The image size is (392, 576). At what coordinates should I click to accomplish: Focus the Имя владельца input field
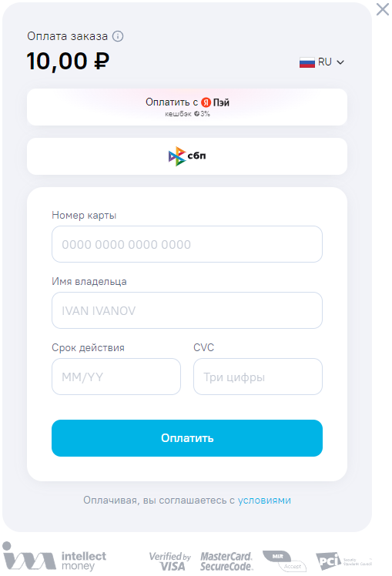187,310
